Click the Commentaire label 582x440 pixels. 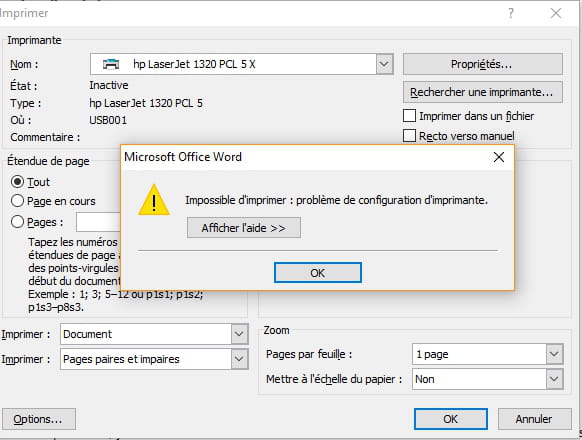pyautogui.click(x=45, y=137)
